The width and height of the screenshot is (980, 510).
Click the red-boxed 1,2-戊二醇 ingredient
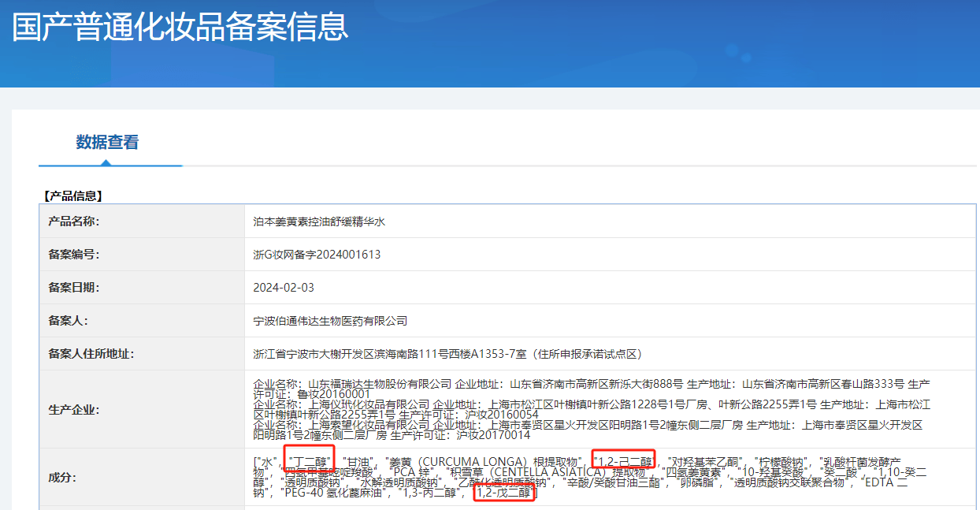click(x=504, y=493)
